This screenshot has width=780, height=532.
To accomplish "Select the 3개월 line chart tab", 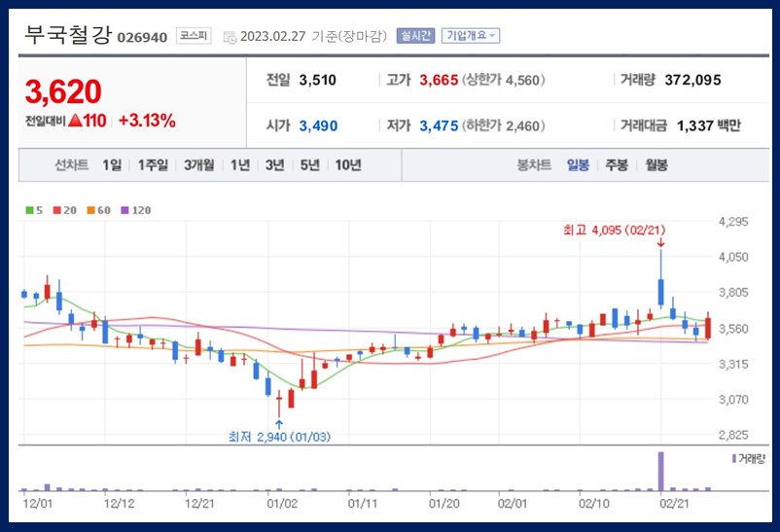I will [199, 164].
